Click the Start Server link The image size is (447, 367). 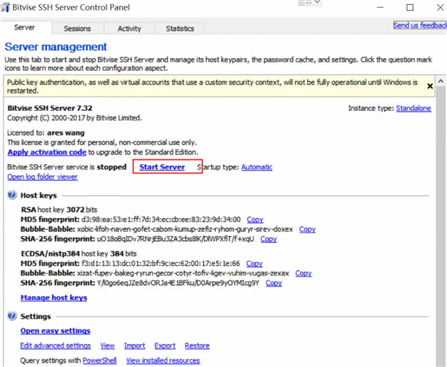(x=162, y=167)
